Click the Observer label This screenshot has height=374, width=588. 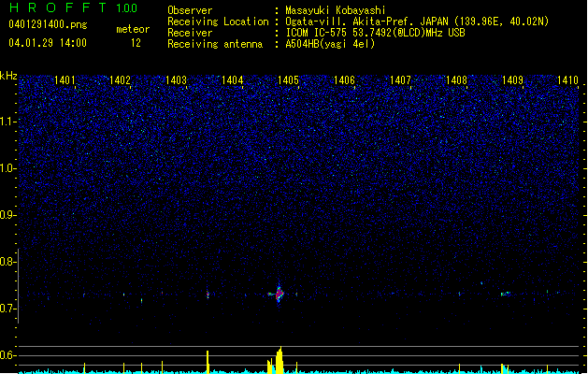click(190, 10)
